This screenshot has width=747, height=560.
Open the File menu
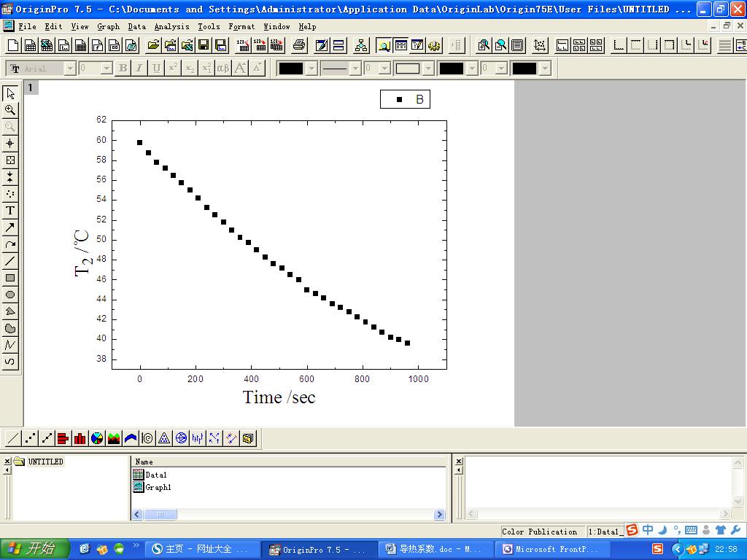27,27
